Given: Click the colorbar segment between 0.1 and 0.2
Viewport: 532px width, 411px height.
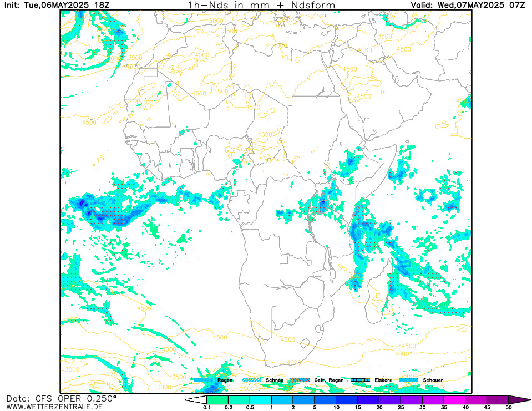Looking at the screenshot, I should click(217, 400).
